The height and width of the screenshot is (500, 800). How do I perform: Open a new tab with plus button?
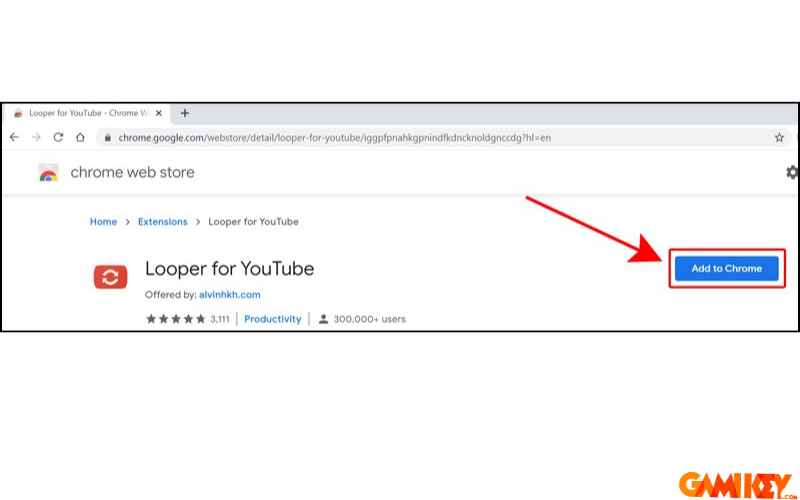click(184, 113)
